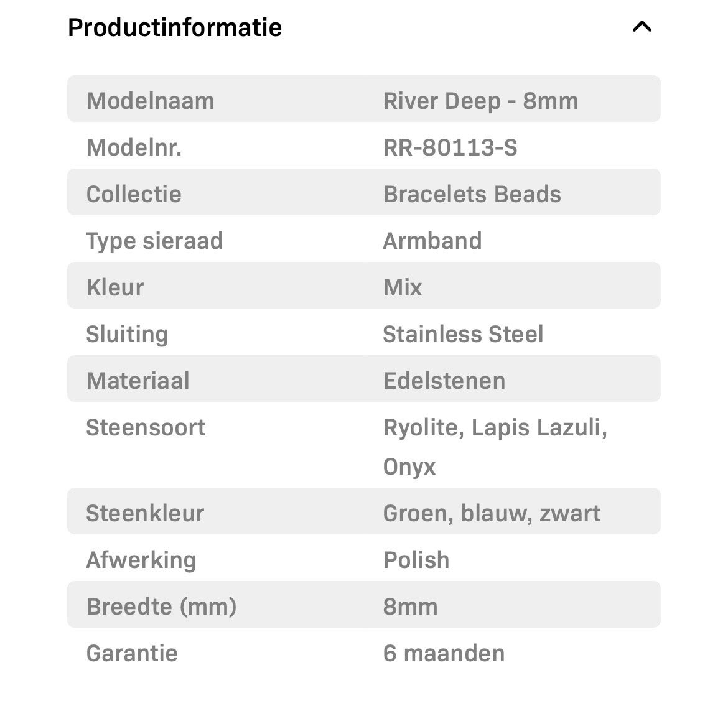The height and width of the screenshot is (716, 728).
Task: Click the Stainless Steel value
Action: [x=463, y=334]
